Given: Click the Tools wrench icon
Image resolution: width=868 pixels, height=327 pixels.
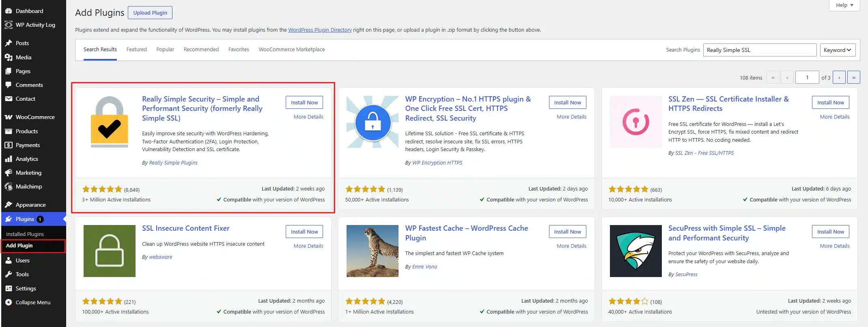Looking at the screenshot, I should 9,274.
